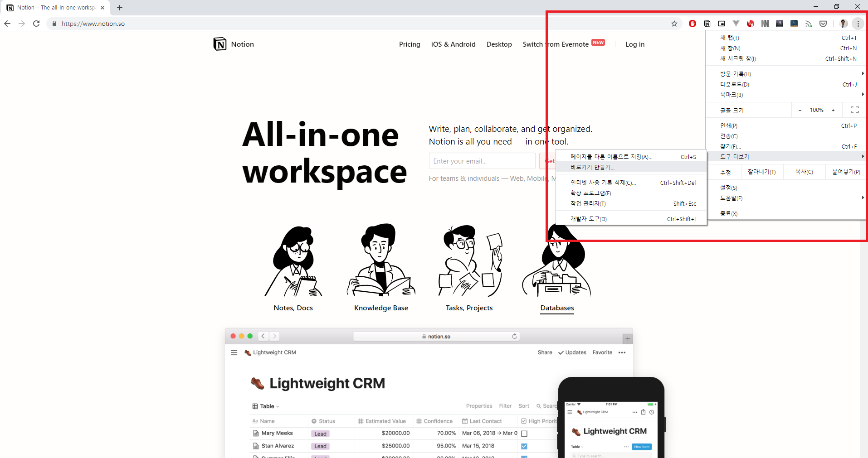This screenshot has width=868, height=458.
Task: Open a new tab with the plus button
Action: 120,8
